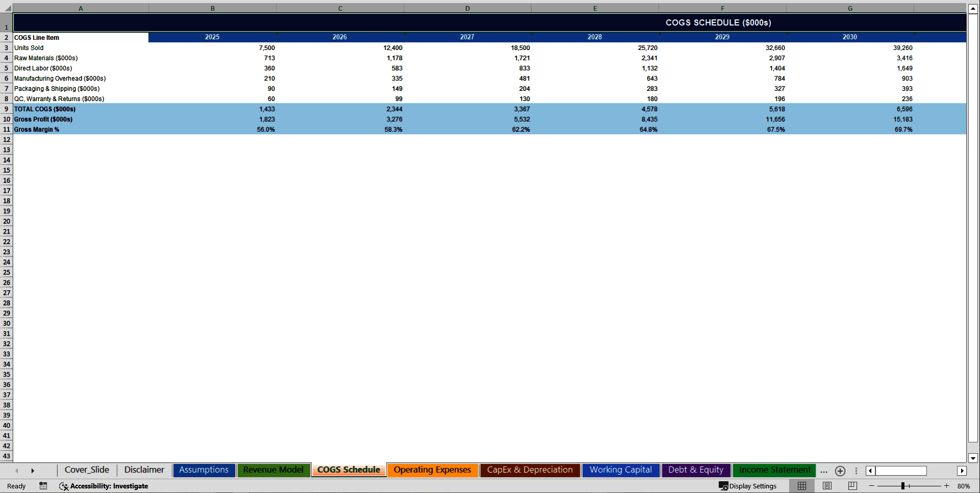Viewport: 980px width, 493px height.
Task: Switch to Page Layout view icon
Action: pyautogui.click(x=827, y=486)
